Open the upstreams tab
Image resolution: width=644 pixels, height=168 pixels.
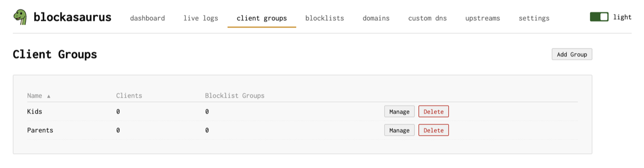[483, 18]
